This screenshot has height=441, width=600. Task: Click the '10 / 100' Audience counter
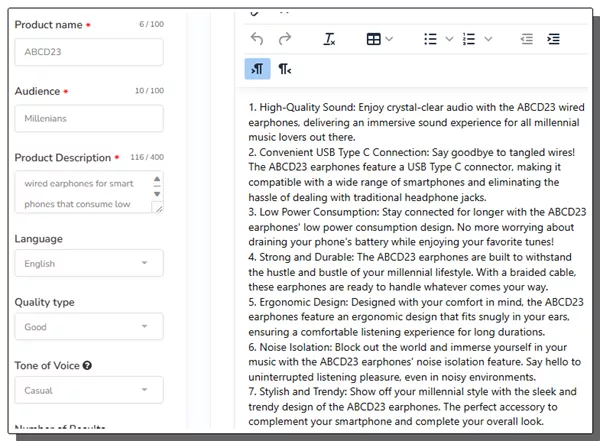point(149,91)
